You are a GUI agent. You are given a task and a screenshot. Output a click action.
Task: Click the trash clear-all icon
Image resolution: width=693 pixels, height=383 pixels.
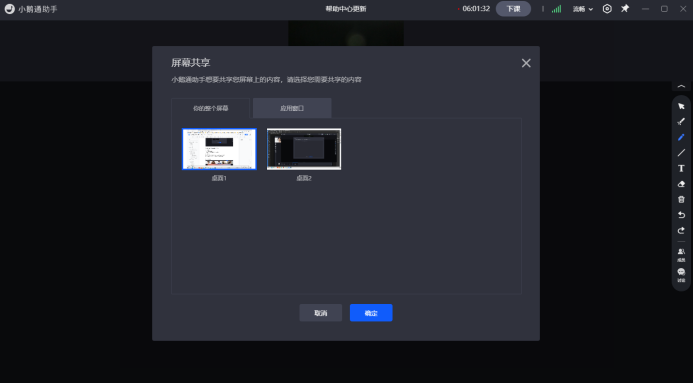(x=681, y=199)
